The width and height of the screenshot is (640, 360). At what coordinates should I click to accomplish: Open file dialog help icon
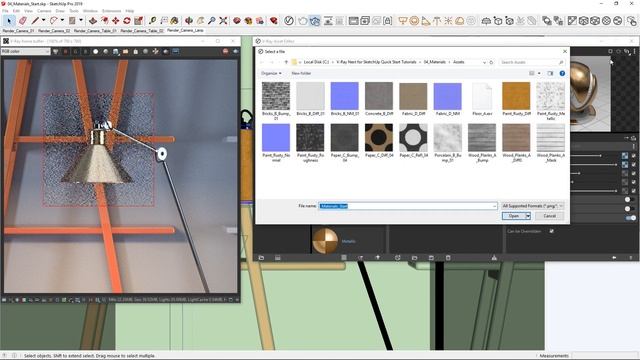[562, 73]
